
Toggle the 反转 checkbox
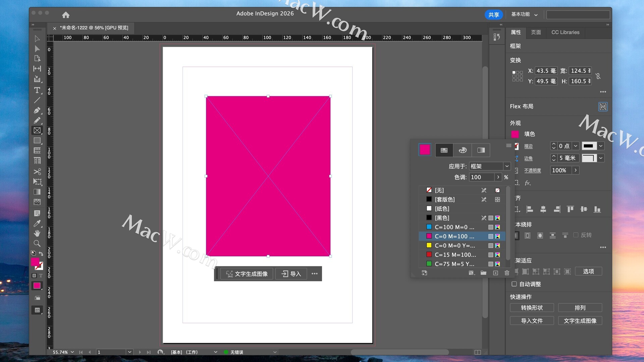point(576,235)
